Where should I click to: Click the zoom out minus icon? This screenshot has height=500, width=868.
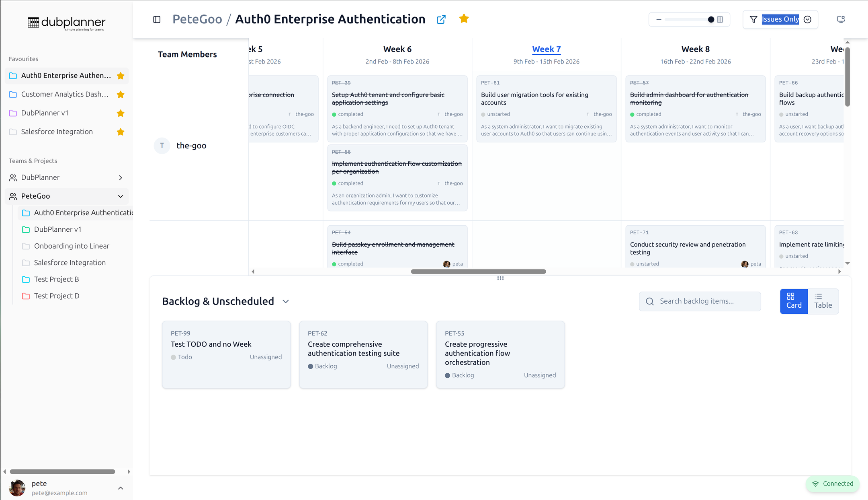pyautogui.click(x=658, y=19)
